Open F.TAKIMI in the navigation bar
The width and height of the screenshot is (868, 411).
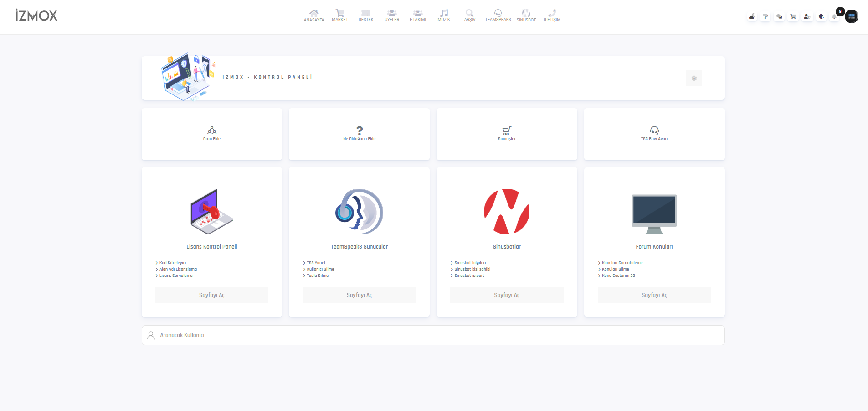[x=418, y=16]
